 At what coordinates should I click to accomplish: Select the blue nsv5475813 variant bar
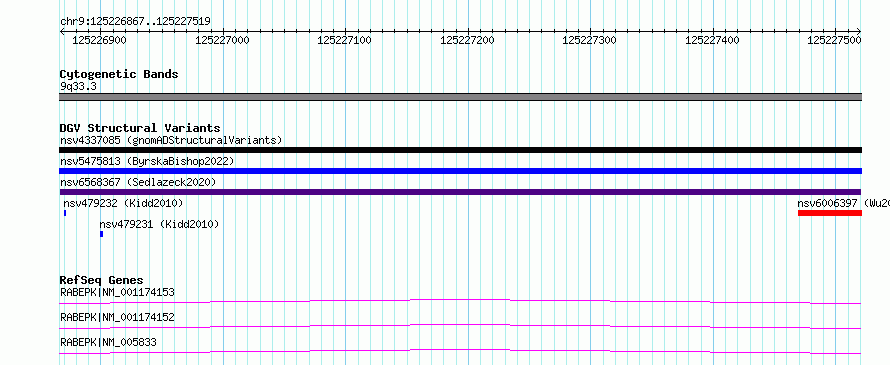(460, 171)
